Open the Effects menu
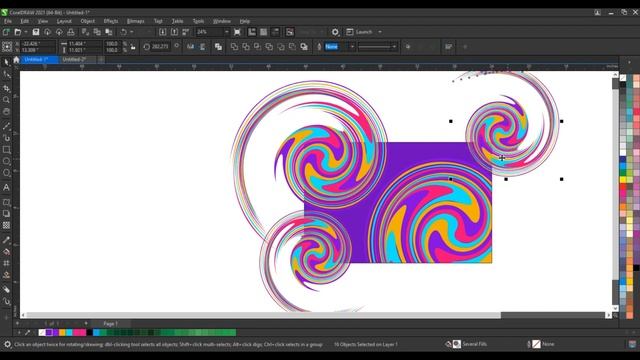Viewport: 640px width, 360px height. coord(111,21)
